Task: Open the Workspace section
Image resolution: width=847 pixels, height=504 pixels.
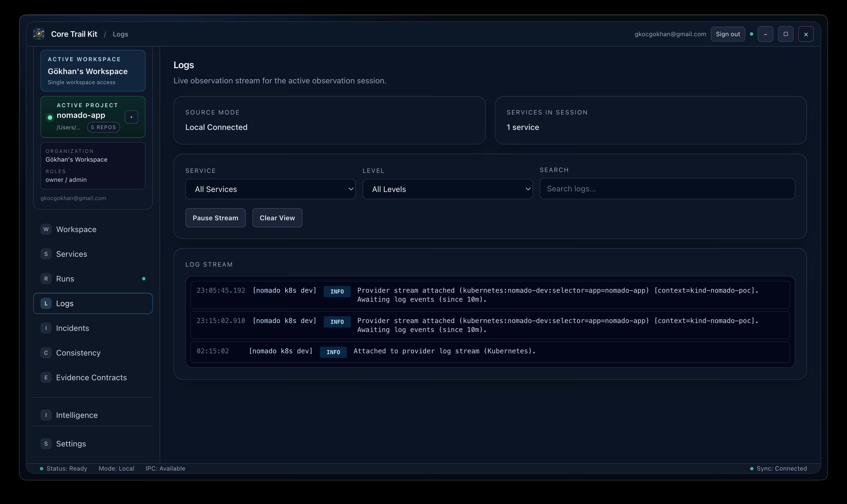Action: point(93,229)
